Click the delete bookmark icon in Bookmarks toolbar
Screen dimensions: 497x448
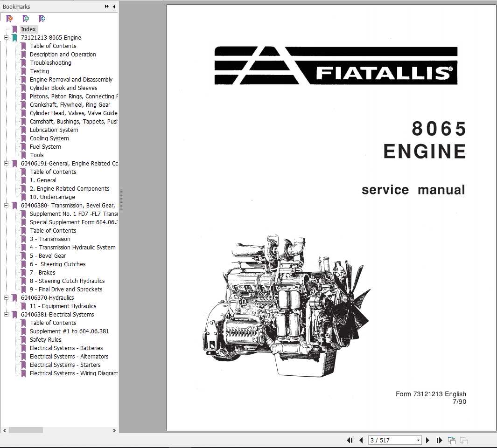pyautogui.click(x=9, y=19)
